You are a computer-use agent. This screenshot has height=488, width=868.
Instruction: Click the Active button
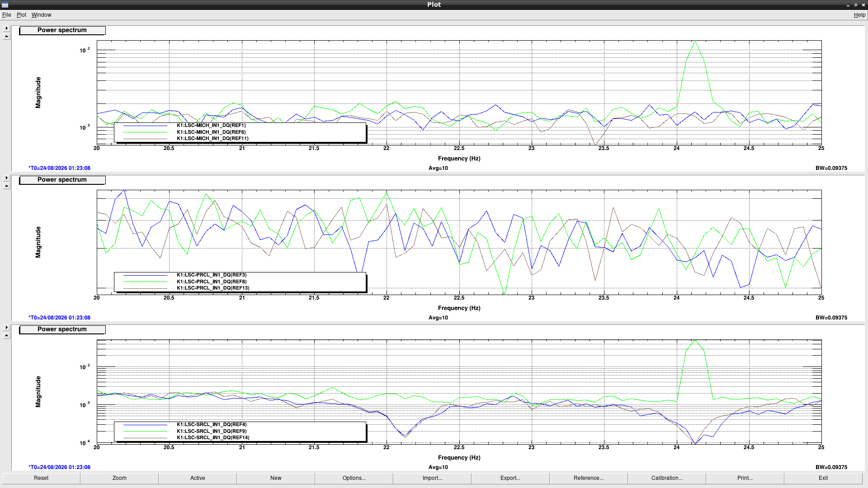[198, 478]
